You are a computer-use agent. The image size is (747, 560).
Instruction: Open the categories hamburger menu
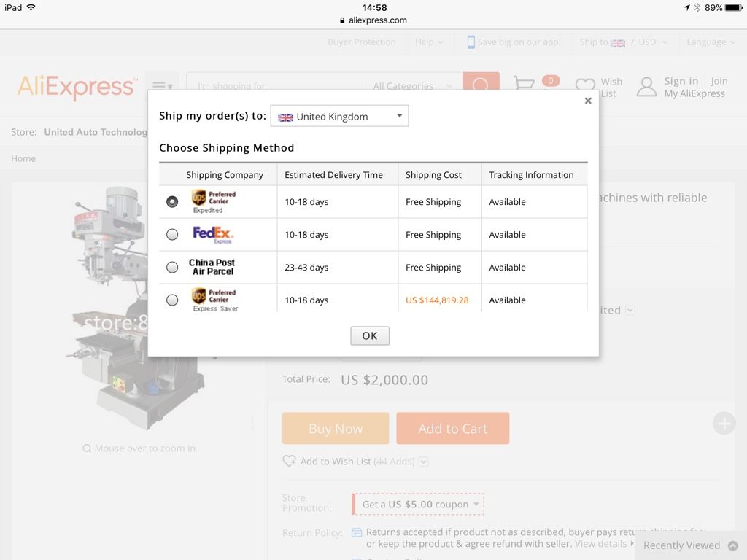(x=162, y=86)
